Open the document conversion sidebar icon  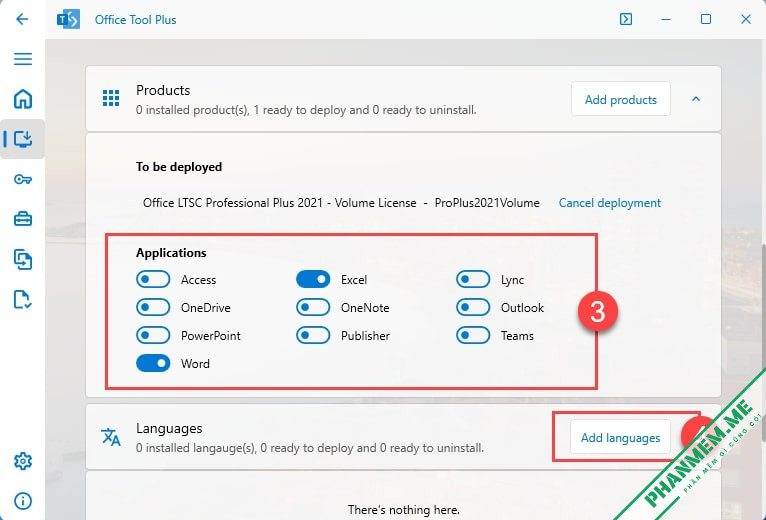(x=23, y=259)
